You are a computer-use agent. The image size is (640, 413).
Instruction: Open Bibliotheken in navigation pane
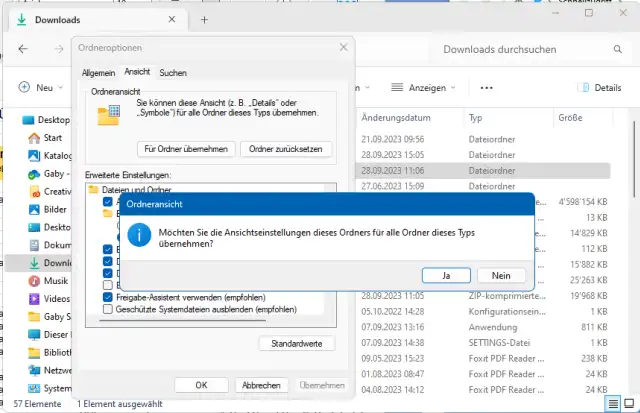[49, 352]
